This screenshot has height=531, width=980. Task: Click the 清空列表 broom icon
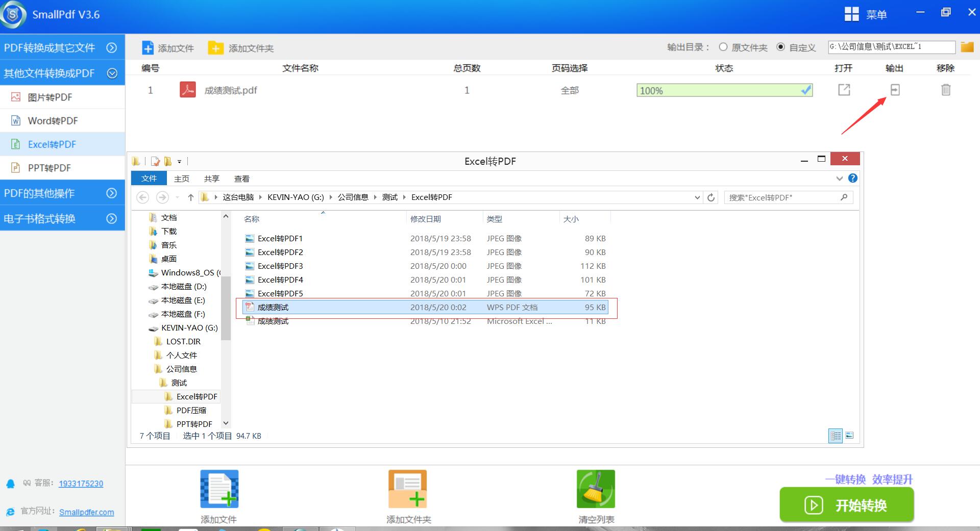point(596,489)
